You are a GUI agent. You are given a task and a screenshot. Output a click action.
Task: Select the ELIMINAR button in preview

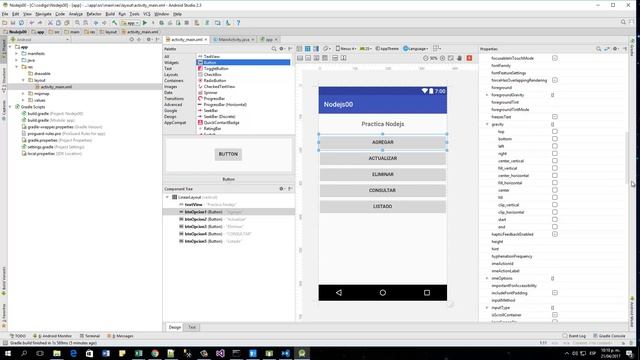[382, 174]
